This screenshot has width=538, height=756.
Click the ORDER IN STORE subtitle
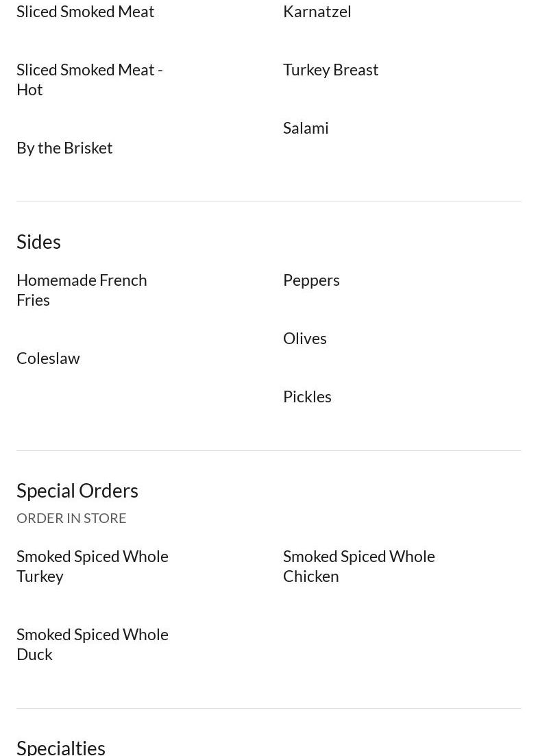click(71, 518)
